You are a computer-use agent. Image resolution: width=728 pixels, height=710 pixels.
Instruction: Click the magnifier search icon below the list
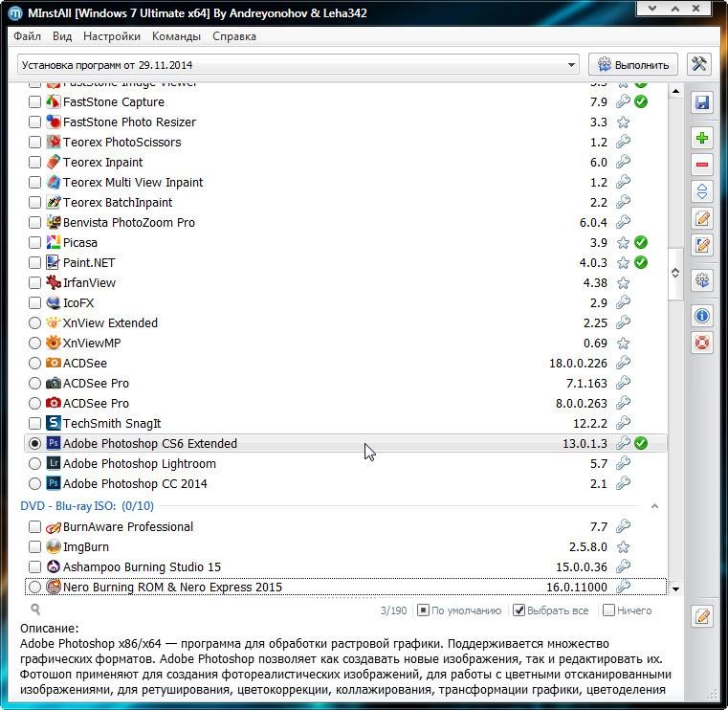[34, 610]
